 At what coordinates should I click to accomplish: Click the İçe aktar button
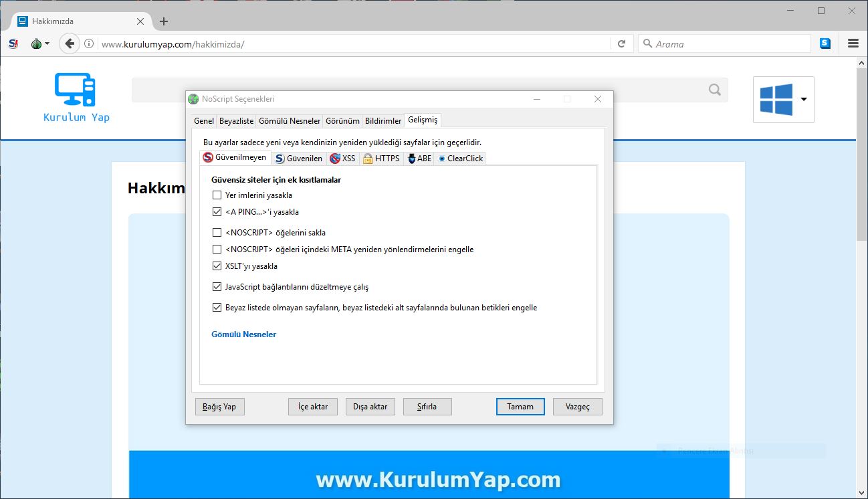(313, 407)
